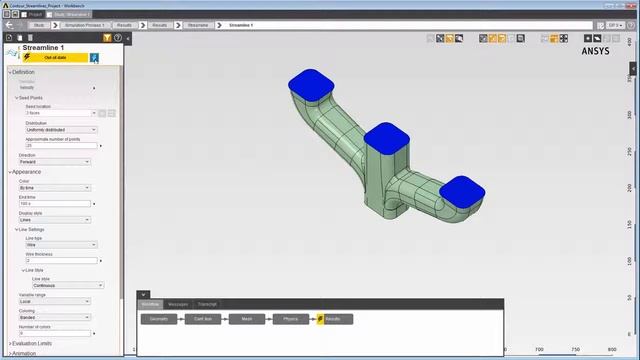Open the Distribution dropdown
Viewport: 640px width, 360px height.
point(61,130)
